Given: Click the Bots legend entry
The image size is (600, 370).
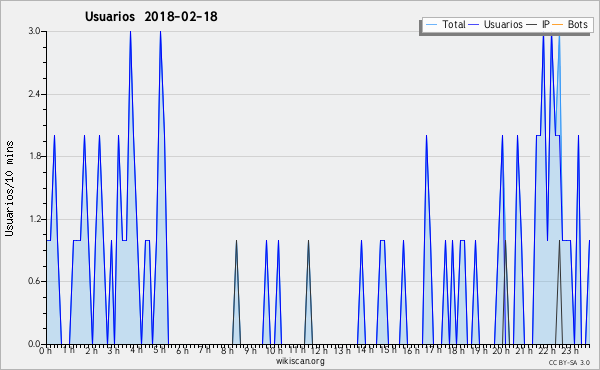Looking at the screenshot, I should (570, 24).
